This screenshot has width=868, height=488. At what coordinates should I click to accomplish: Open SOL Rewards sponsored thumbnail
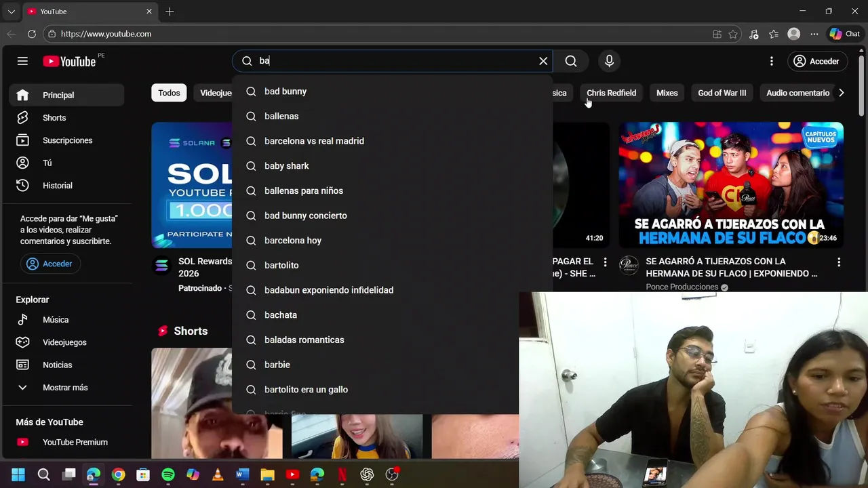(192, 185)
